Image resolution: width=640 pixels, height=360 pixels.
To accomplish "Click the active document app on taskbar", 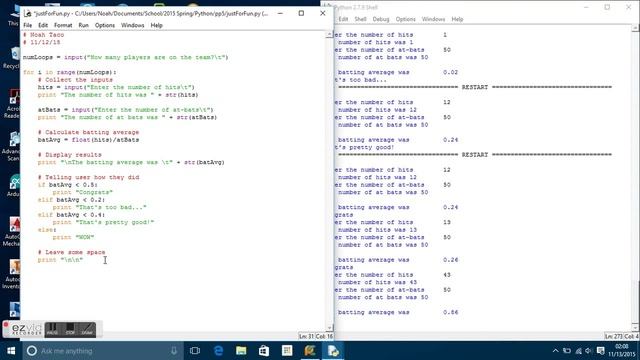I will pyautogui.click(x=333, y=351).
